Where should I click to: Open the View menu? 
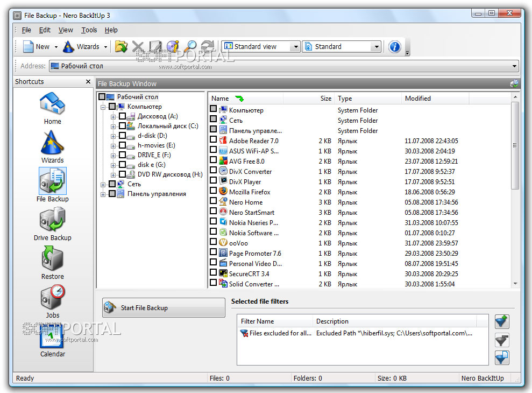66,30
